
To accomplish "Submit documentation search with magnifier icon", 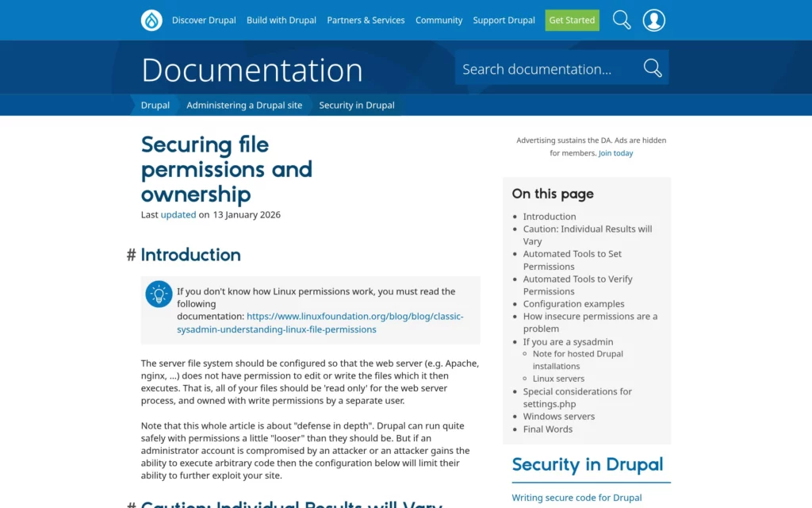I will click(653, 68).
